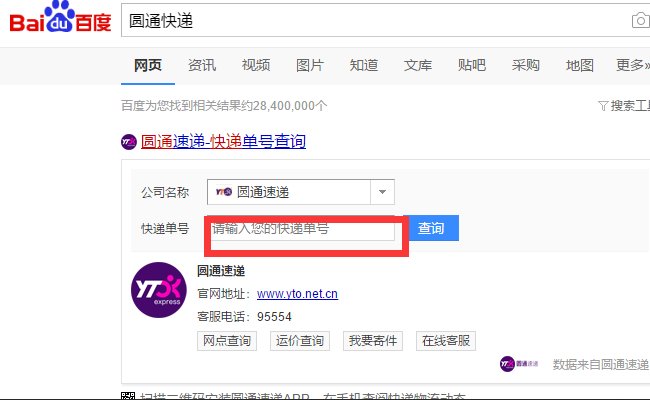Open the 圆通速递-快递单号查询 result link

pos(223,142)
